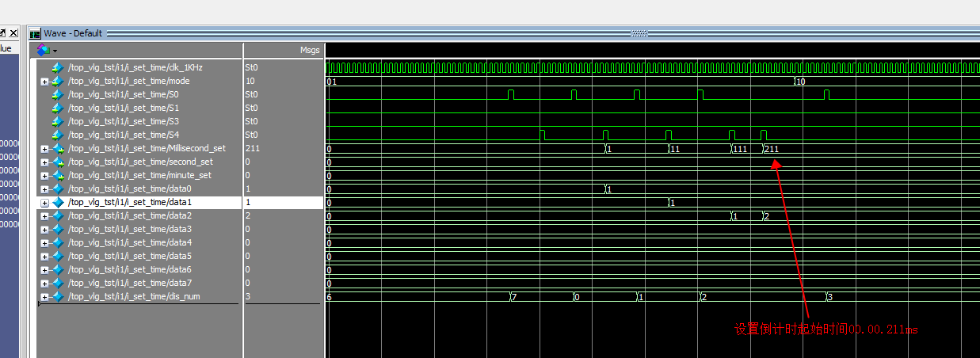The height and width of the screenshot is (358, 980).
Task: Click Millisecond_set value 211 in Msgs
Action: click(252, 149)
